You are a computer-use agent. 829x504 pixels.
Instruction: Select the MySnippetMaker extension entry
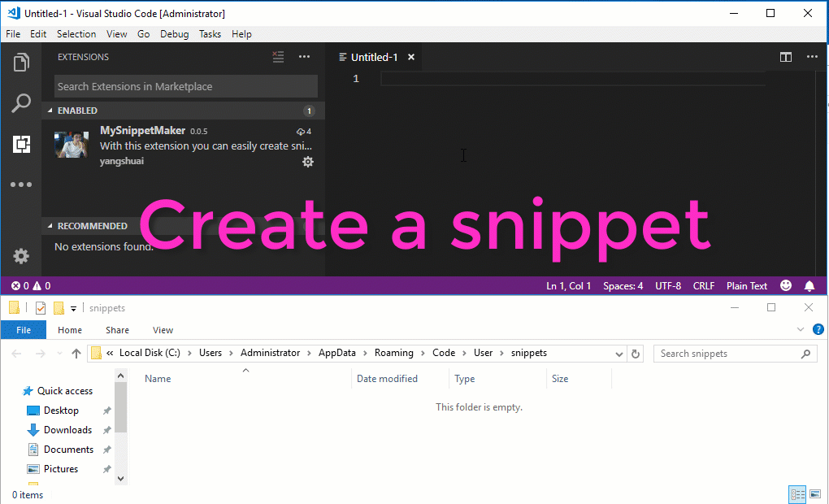(183, 146)
